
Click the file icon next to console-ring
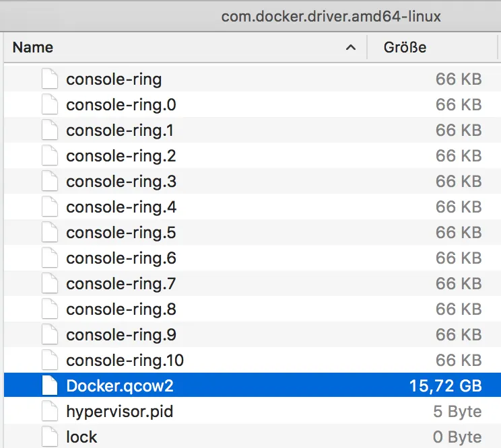[50, 79]
